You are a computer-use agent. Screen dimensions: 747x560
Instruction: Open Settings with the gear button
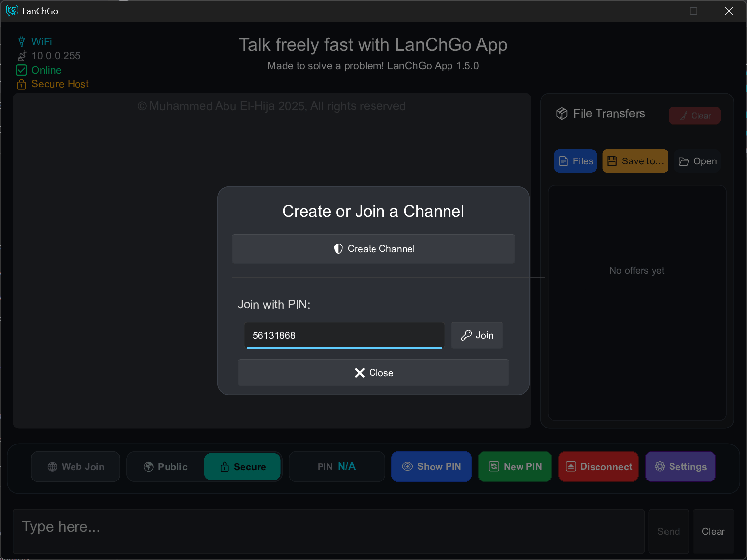[680, 467]
